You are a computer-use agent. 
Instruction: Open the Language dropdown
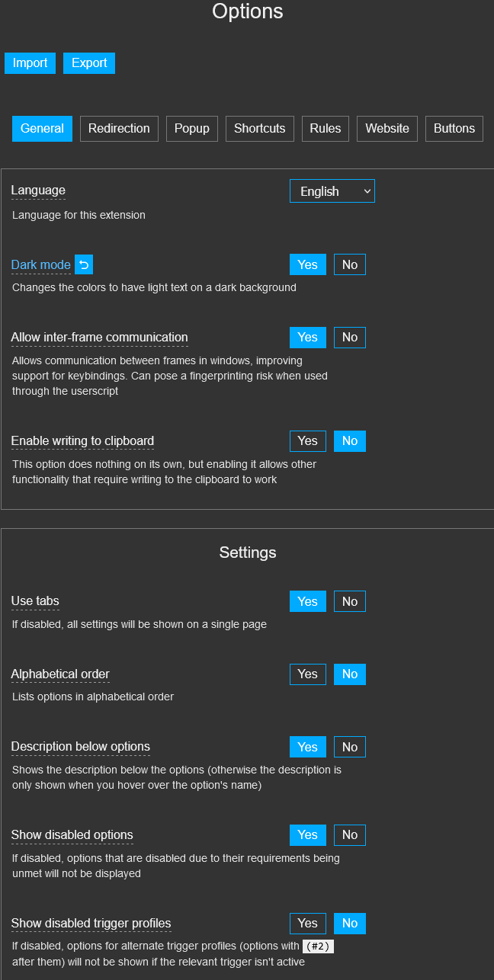pyautogui.click(x=332, y=191)
